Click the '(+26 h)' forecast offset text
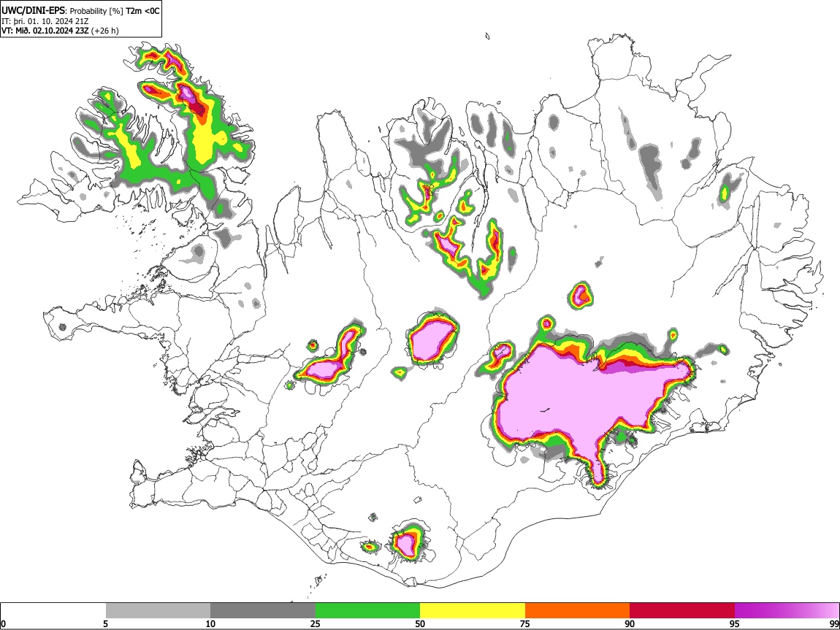This screenshot has width=840, height=630. coord(105,31)
